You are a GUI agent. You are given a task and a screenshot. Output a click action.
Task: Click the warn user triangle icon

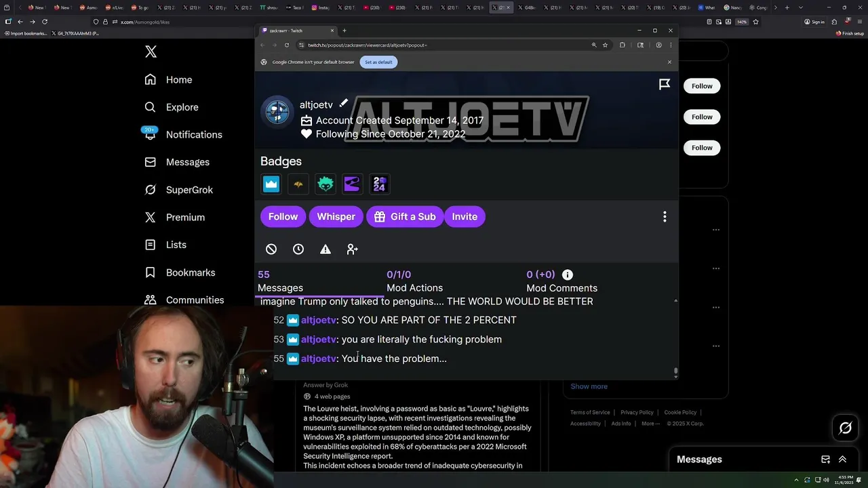tap(325, 249)
